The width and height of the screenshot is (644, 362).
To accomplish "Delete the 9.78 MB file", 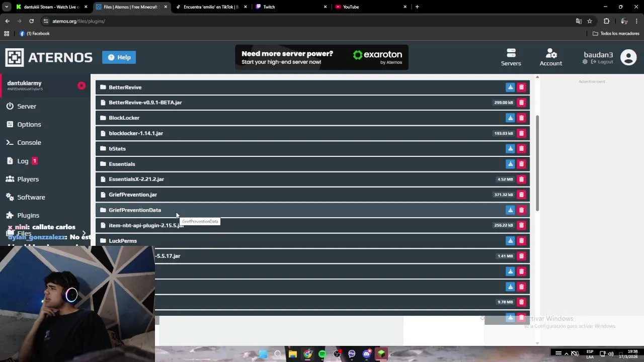I will pos(521,302).
